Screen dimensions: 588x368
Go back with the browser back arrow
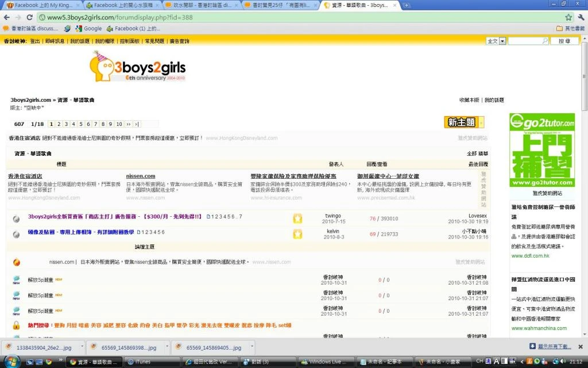coord(6,17)
